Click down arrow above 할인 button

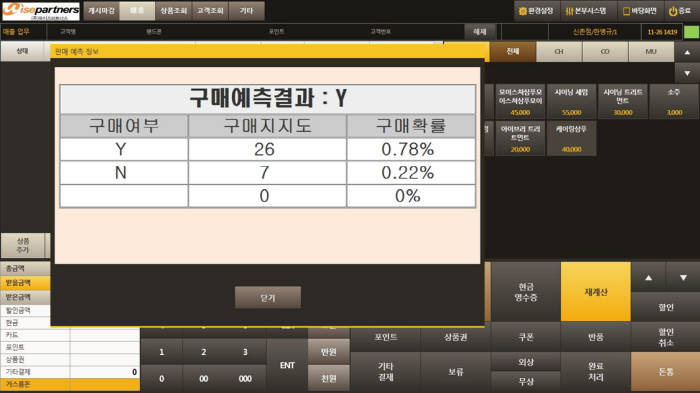(x=683, y=277)
